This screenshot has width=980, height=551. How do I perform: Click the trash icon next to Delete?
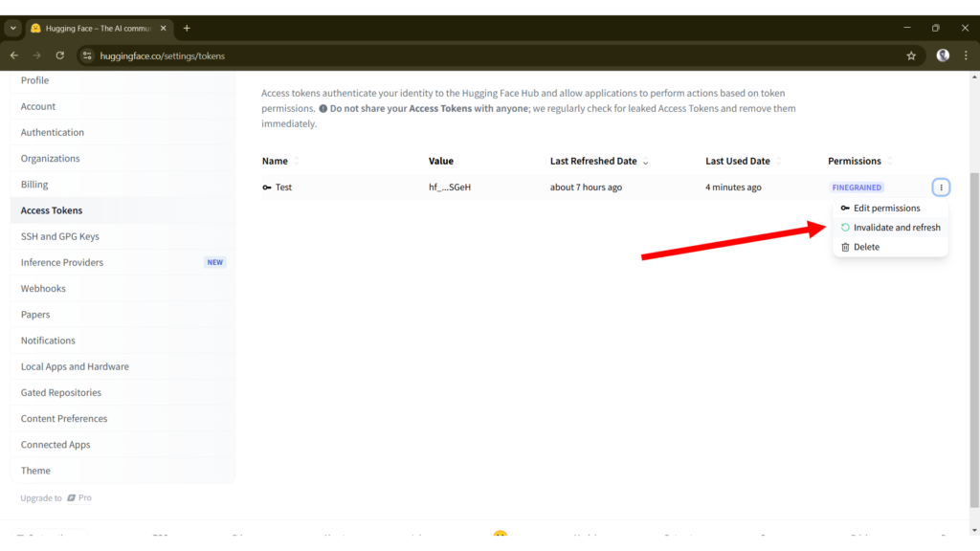tap(845, 248)
